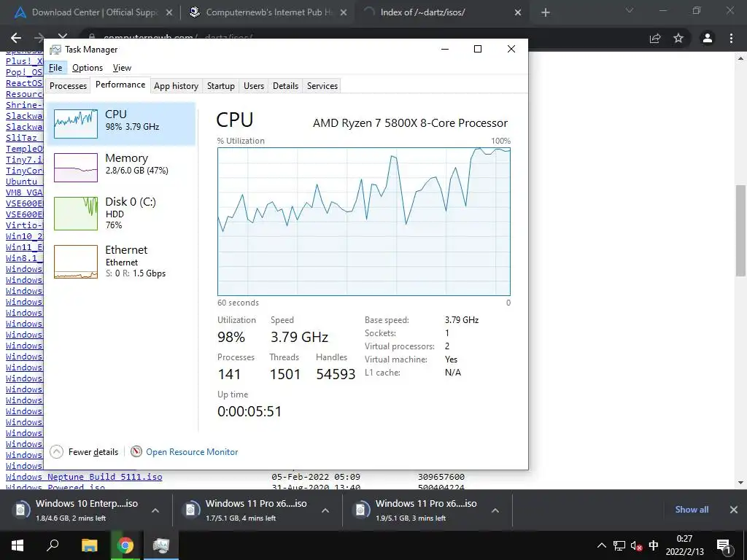
Task: Switch to the Startup tab
Action: click(x=220, y=86)
